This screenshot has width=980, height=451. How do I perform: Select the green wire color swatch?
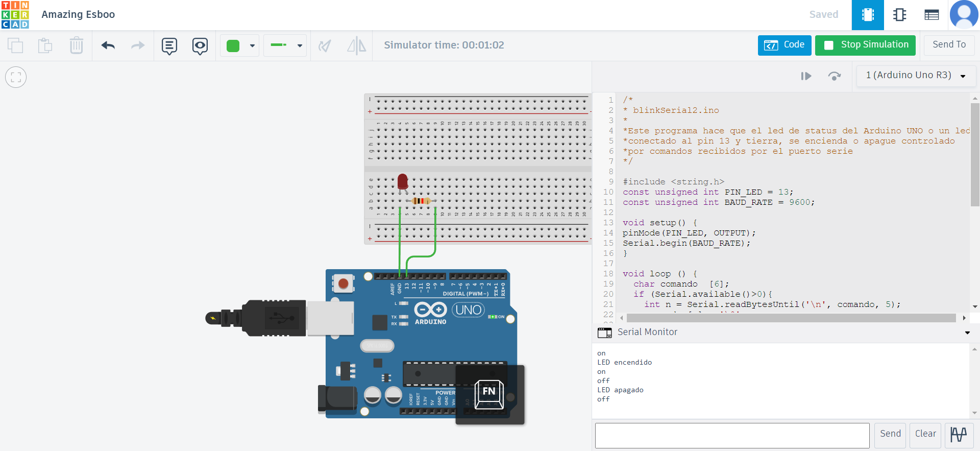(x=233, y=45)
